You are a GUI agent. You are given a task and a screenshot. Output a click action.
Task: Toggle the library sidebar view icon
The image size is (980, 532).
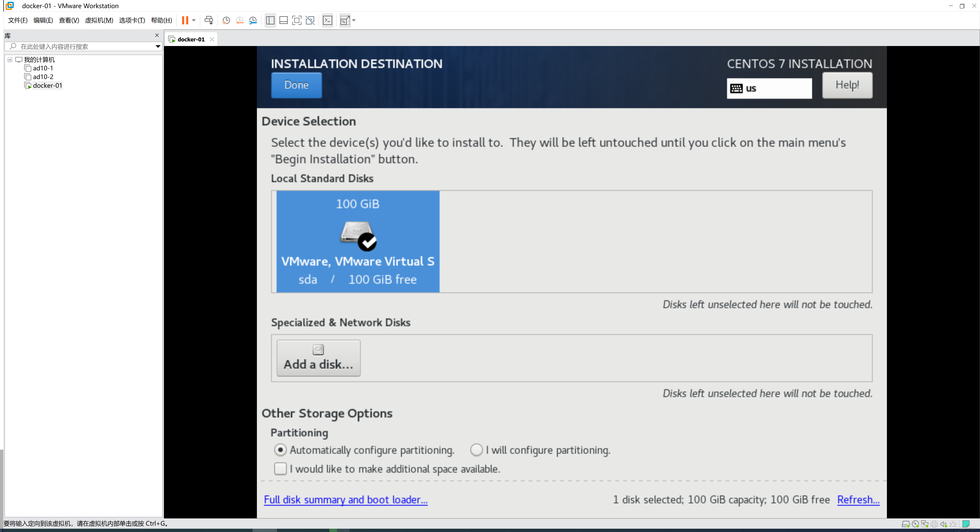tap(270, 21)
